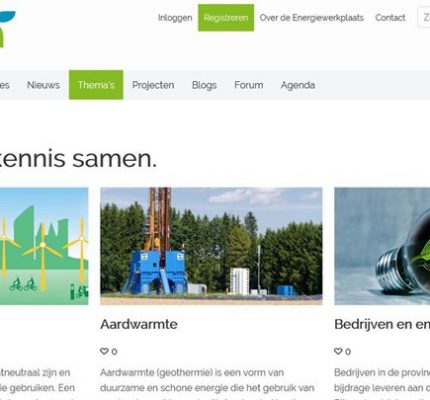
Task: Open Over de Energiewerkplaats page
Action: 312,18
